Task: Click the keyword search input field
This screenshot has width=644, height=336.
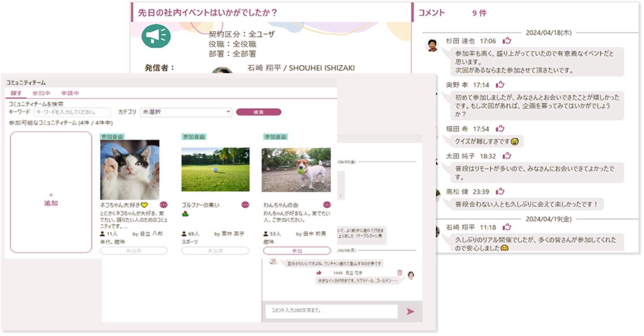Action: [72, 112]
